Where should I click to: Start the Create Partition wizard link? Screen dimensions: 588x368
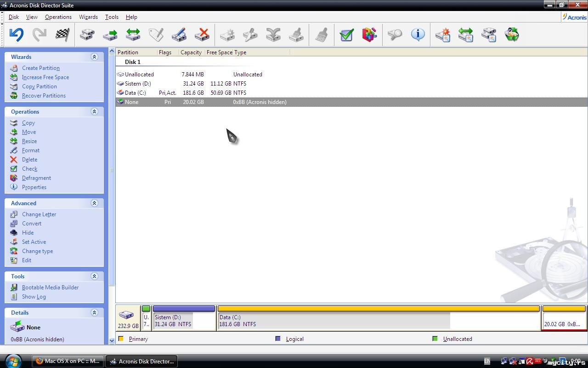(41, 68)
